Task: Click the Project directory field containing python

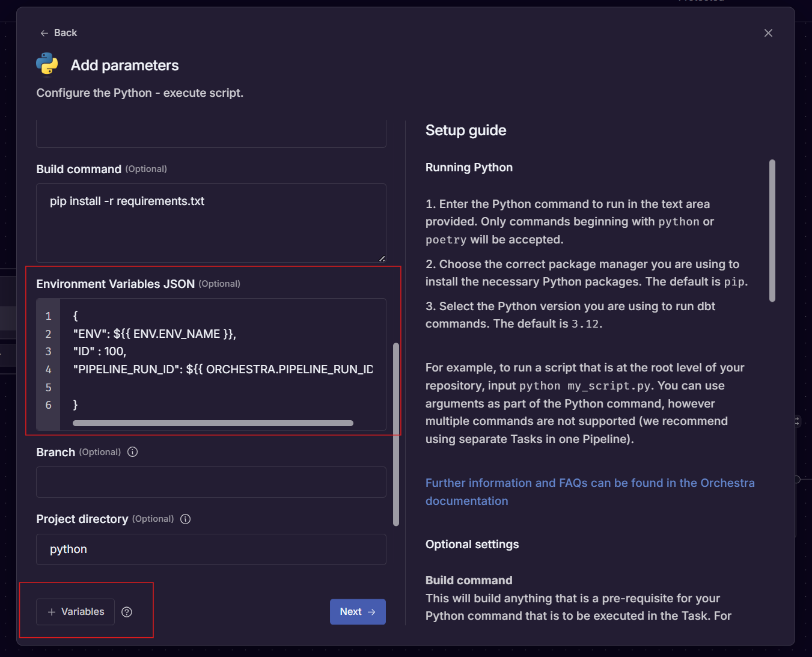Action: tap(211, 549)
